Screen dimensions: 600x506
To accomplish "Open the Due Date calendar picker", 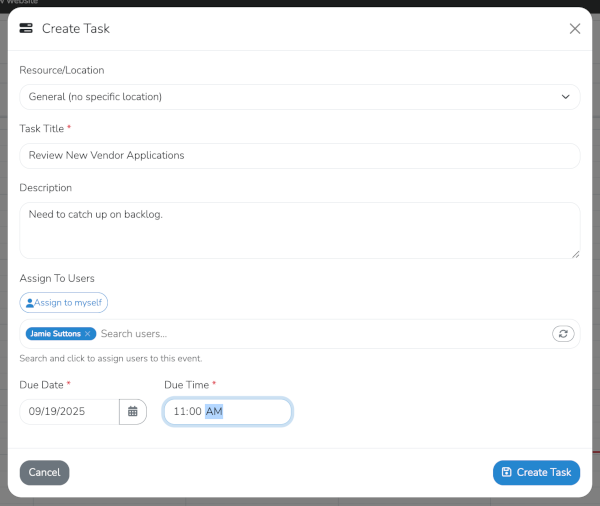I will [132, 411].
